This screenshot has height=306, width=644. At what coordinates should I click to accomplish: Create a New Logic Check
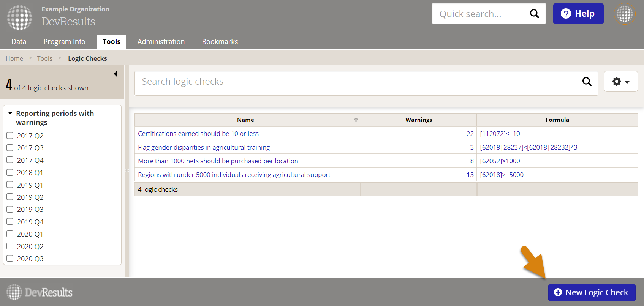click(592, 292)
